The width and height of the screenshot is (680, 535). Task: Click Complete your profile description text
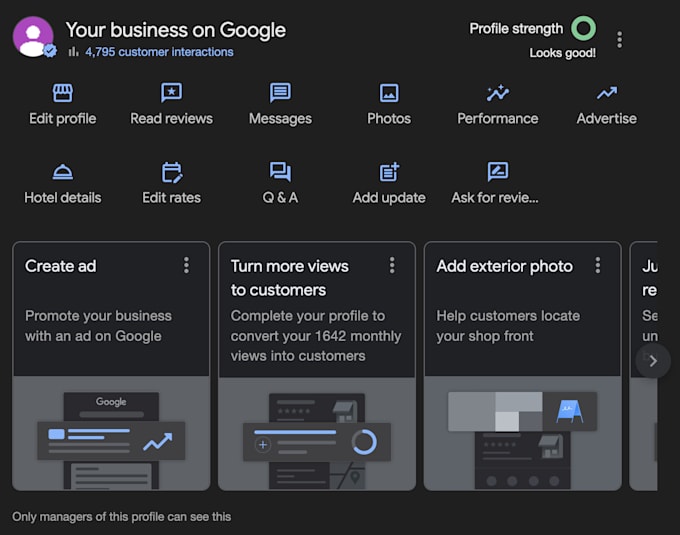pos(316,336)
